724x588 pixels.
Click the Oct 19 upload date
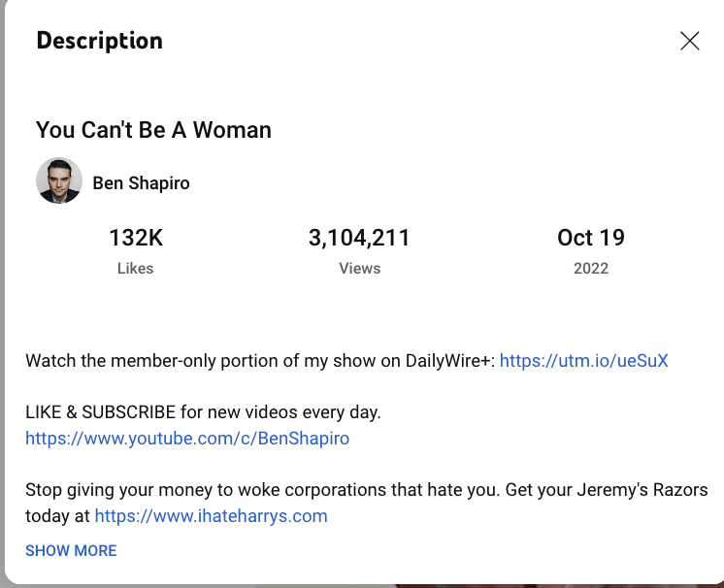coord(590,238)
